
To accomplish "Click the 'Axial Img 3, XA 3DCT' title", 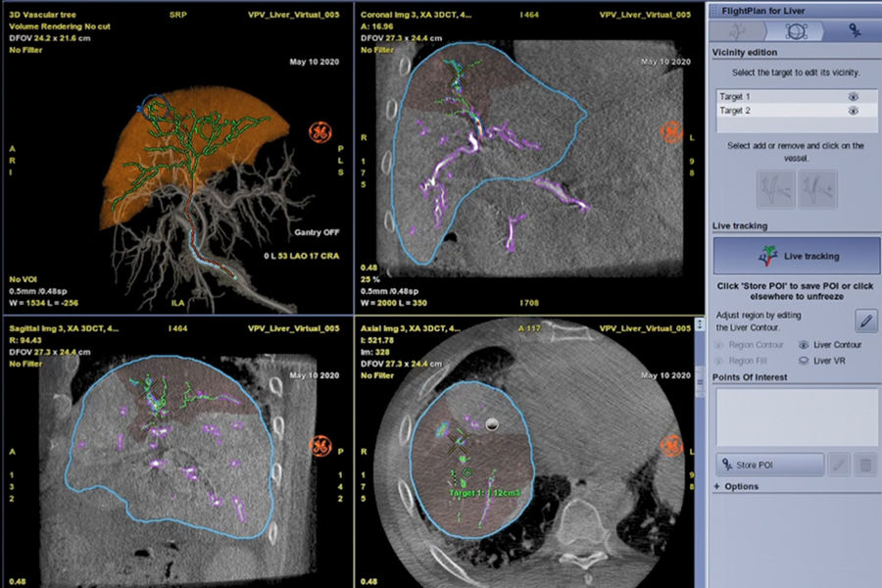I will (410, 328).
